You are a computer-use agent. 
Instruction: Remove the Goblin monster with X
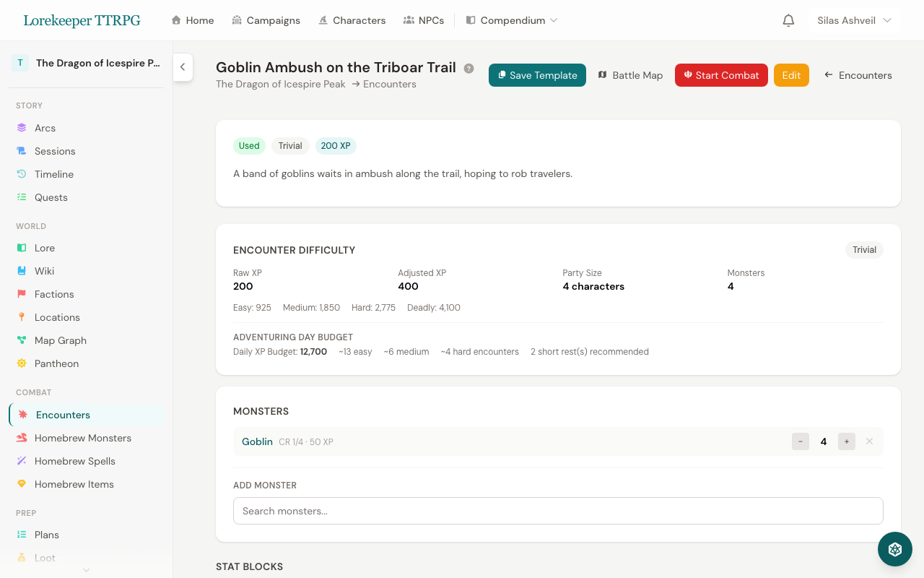(x=869, y=441)
